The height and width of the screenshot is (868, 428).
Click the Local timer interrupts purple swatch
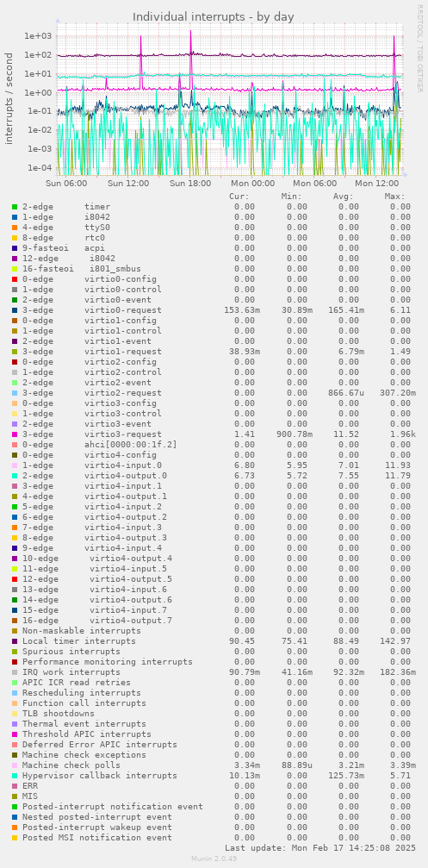[x=15, y=641]
